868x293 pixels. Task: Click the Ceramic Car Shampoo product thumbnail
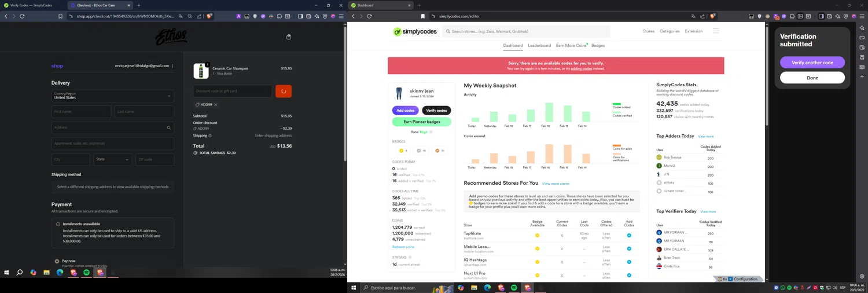coord(201,71)
